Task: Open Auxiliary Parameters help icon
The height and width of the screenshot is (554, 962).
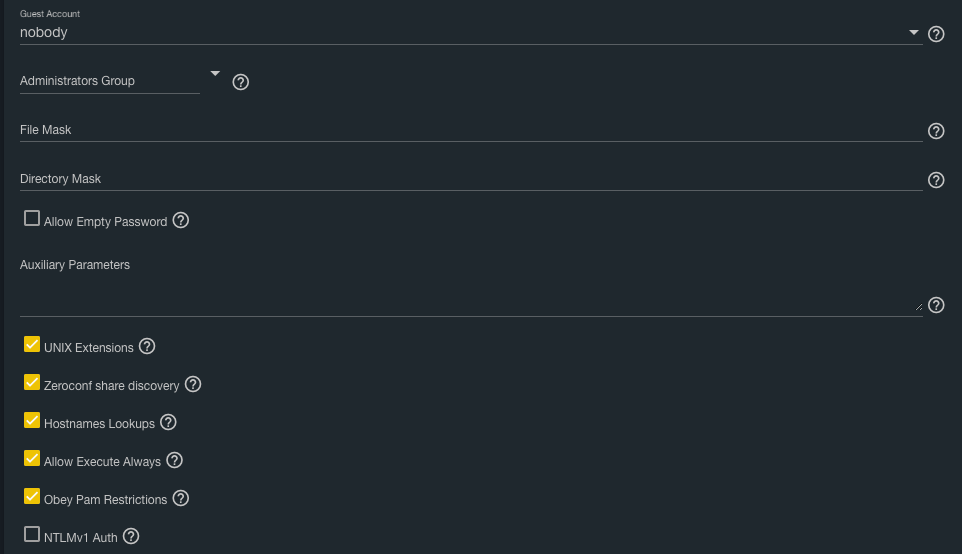Action: [x=936, y=305]
